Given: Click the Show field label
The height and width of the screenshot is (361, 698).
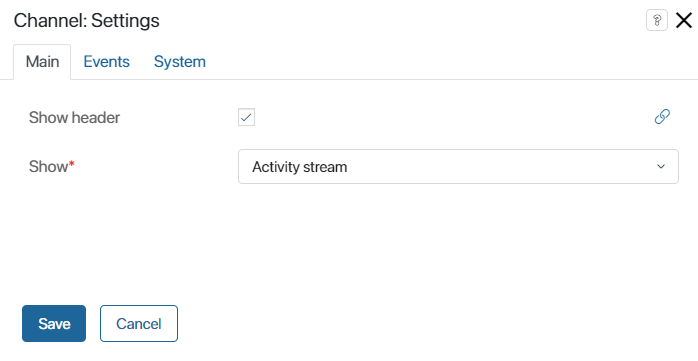Looking at the screenshot, I should tap(49, 166).
